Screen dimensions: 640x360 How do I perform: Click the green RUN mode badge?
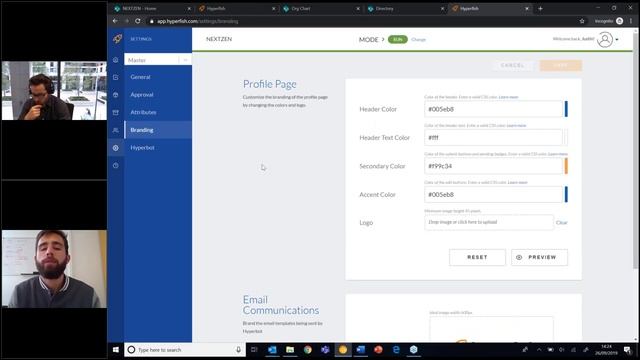[398, 40]
